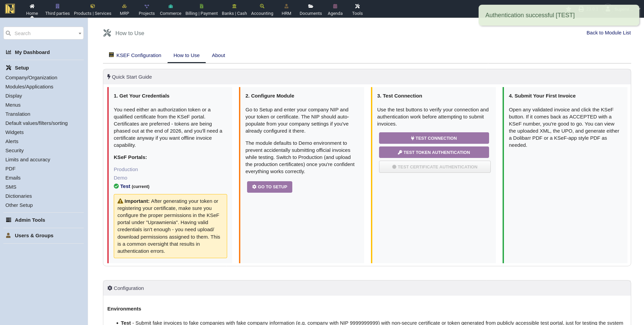Click the Dolibarr logo icon
The image size is (644, 325).
pos(10,8)
